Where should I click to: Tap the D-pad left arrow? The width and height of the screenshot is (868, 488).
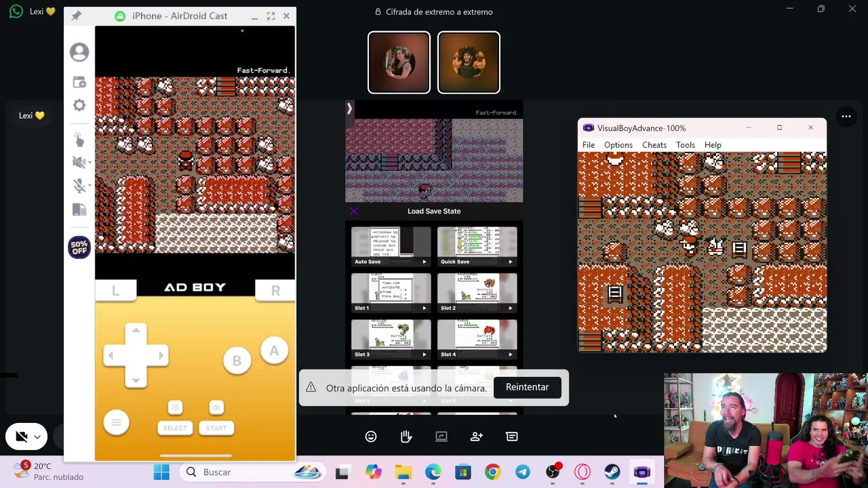point(111,355)
